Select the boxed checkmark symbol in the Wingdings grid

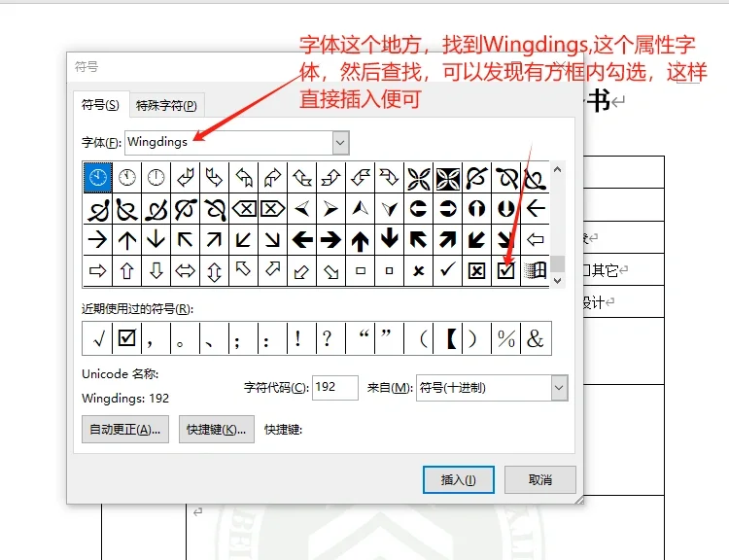pyautogui.click(x=505, y=270)
